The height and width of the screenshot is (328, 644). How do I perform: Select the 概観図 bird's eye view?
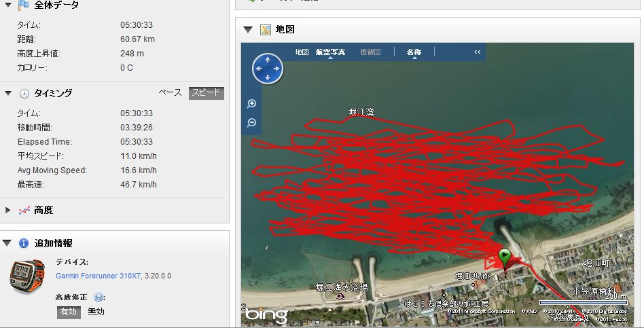pos(370,52)
